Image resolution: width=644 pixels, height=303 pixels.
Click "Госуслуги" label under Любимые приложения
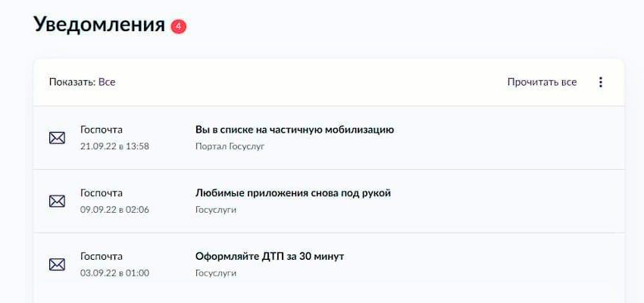pos(216,210)
